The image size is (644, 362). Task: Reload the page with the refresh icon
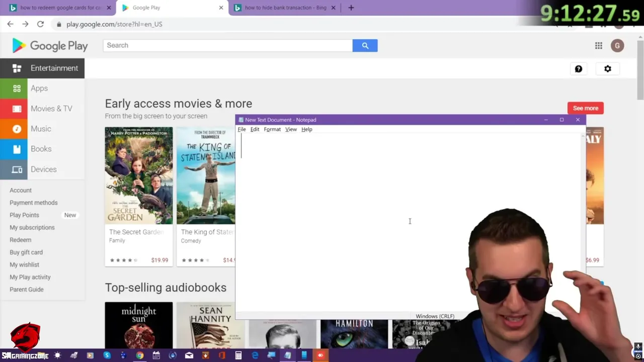pyautogui.click(x=40, y=24)
